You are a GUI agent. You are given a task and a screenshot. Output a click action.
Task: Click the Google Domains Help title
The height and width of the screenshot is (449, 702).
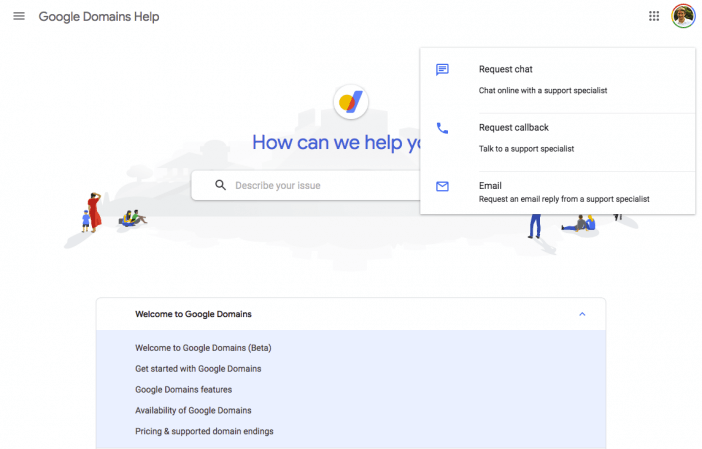tap(99, 17)
